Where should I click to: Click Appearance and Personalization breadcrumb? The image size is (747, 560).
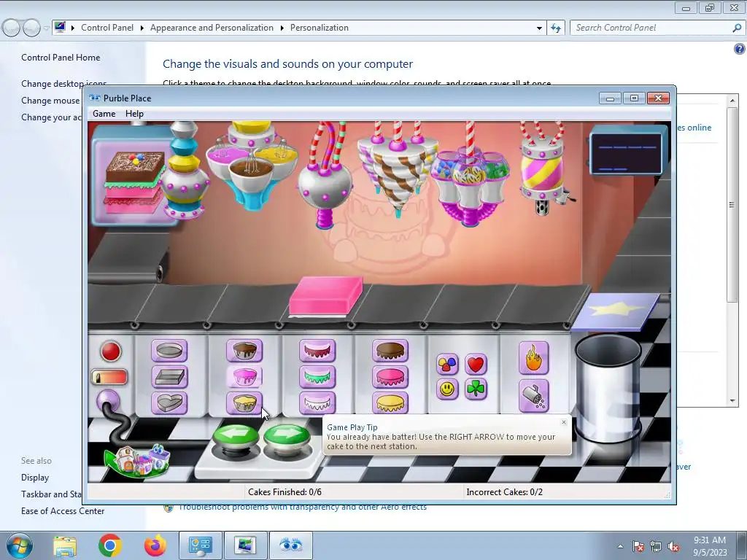click(x=212, y=28)
